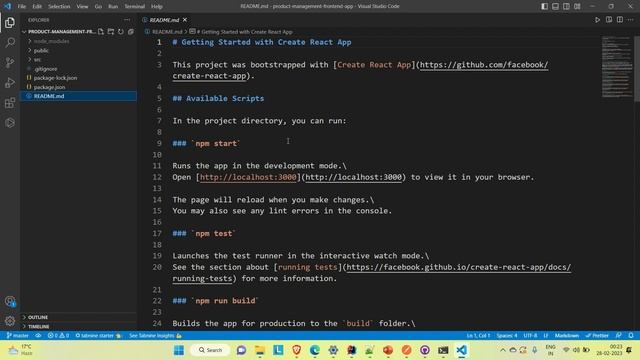
Task: Open the Run and Debug view
Action: [x=10, y=82]
